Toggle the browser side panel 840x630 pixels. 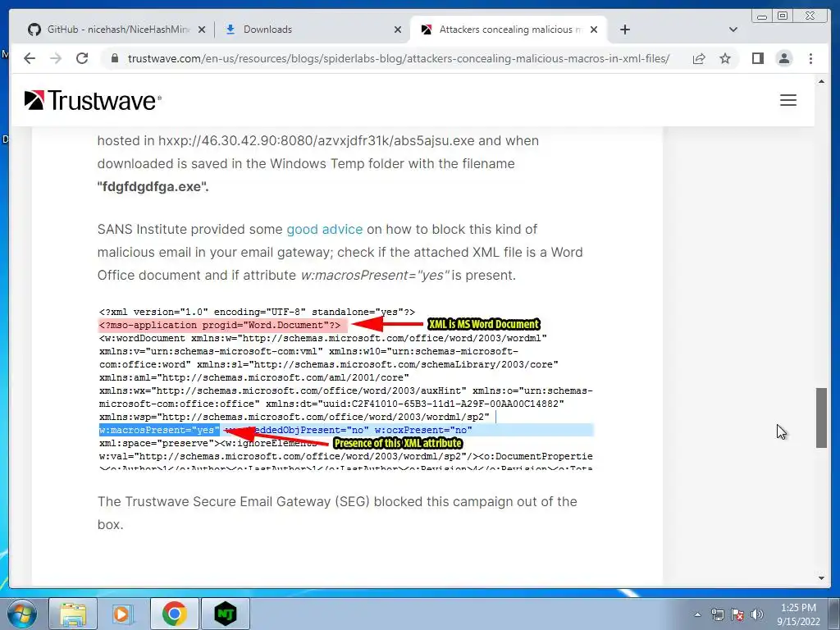757,58
